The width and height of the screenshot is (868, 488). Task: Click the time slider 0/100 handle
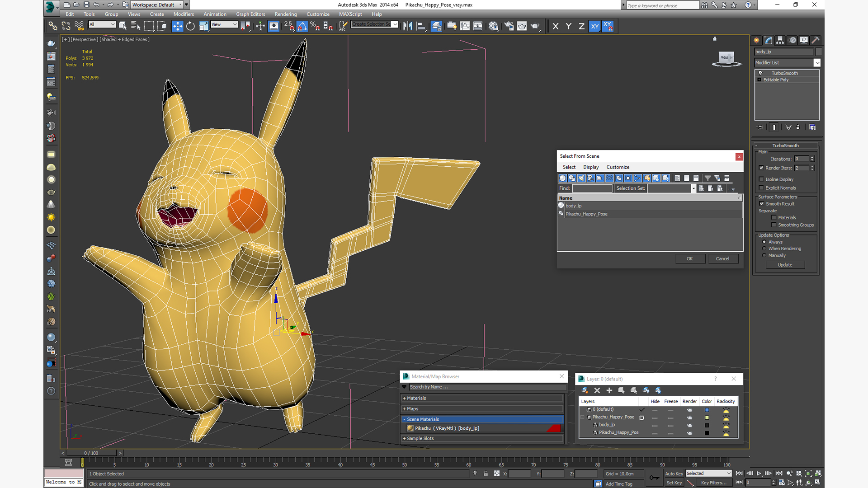coord(91,453)
